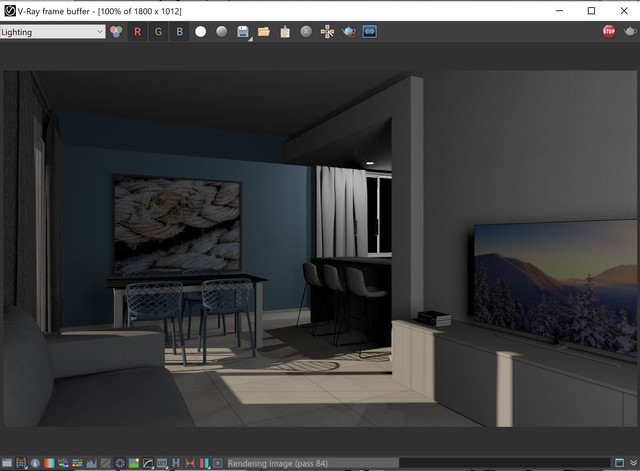The image size is (640, 471).
Task: Click the red/cyan stereo mode icon
Action: coord(204,463)
